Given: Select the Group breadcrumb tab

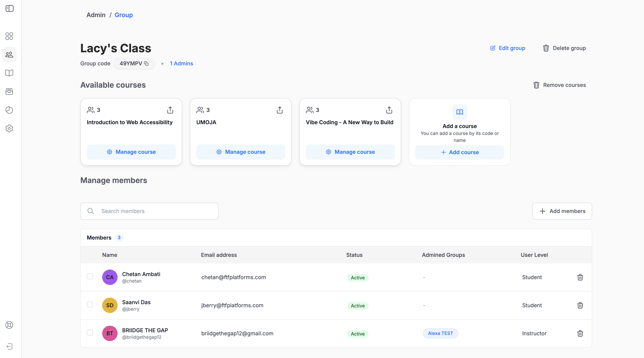Looking at the screenshot, I should 124,15.
